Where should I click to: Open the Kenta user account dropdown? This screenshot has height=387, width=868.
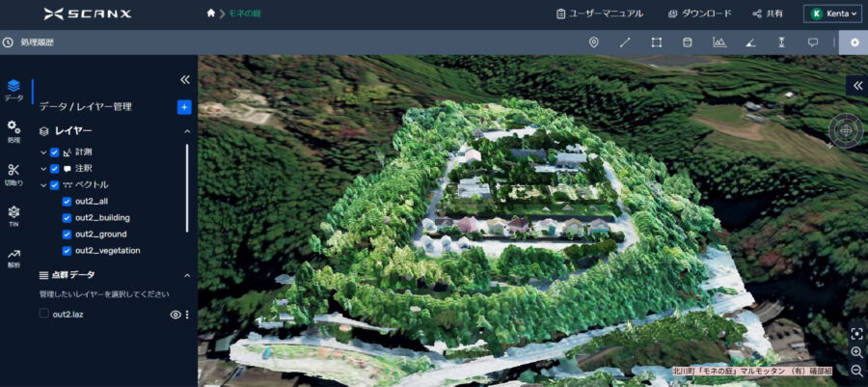point(832,14)
